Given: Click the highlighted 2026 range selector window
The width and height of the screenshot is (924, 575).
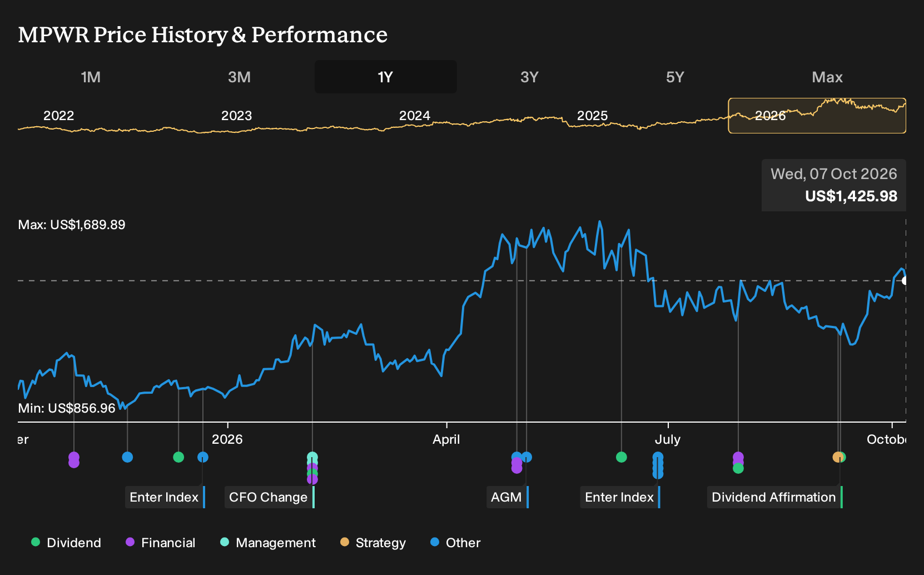Looking at the screenshot, I should pyautogui.click(x=817, y=116).
